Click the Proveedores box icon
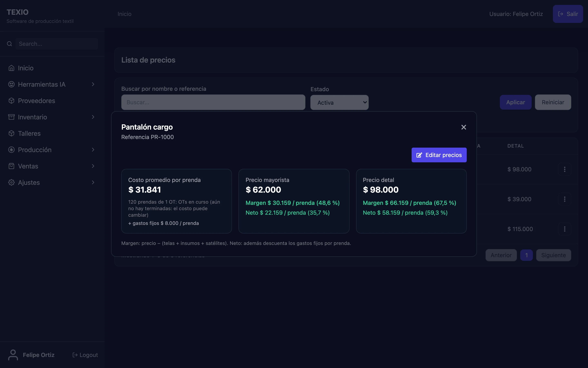Viewport: 588px width, 368px height. click(x=11, y=101)
